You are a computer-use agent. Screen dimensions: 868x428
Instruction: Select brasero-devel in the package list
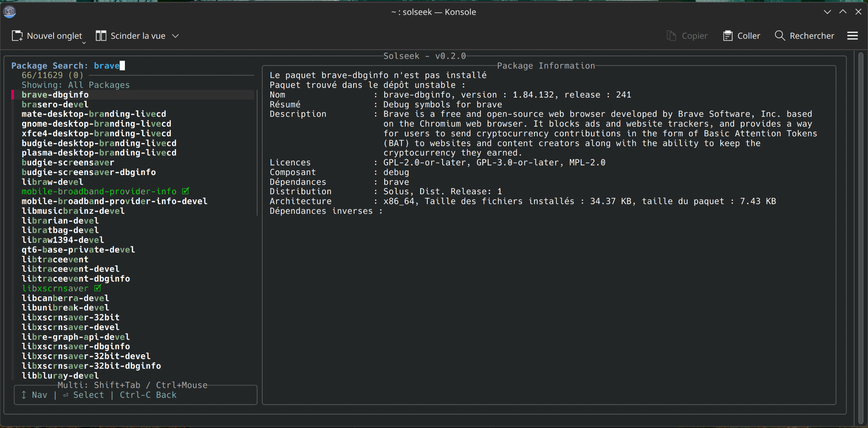(55, 104)
